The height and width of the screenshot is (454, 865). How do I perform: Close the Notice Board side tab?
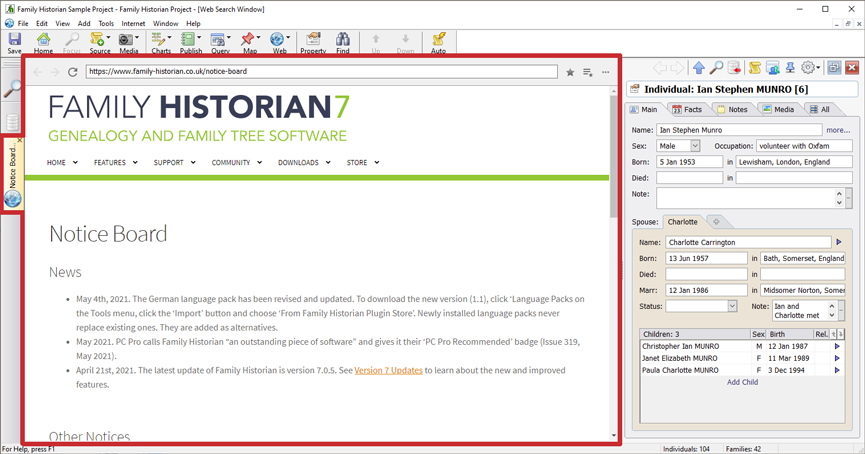point(20,140)
